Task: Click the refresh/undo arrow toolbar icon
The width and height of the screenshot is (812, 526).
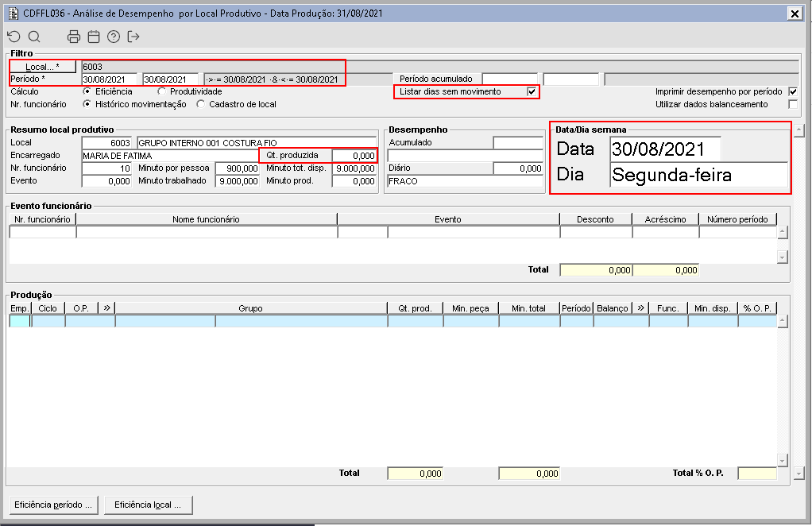Action: coord(14,37)
